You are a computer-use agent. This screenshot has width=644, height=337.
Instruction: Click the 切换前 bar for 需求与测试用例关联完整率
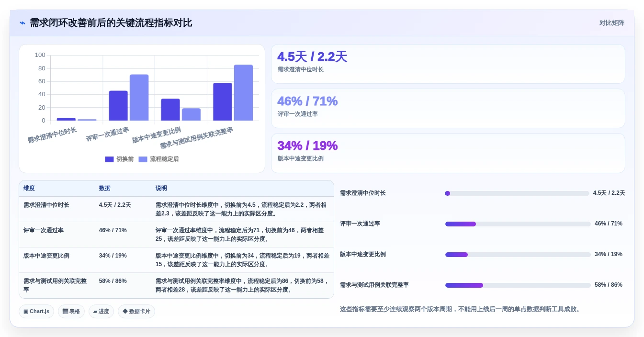click(x=223, y=102)
